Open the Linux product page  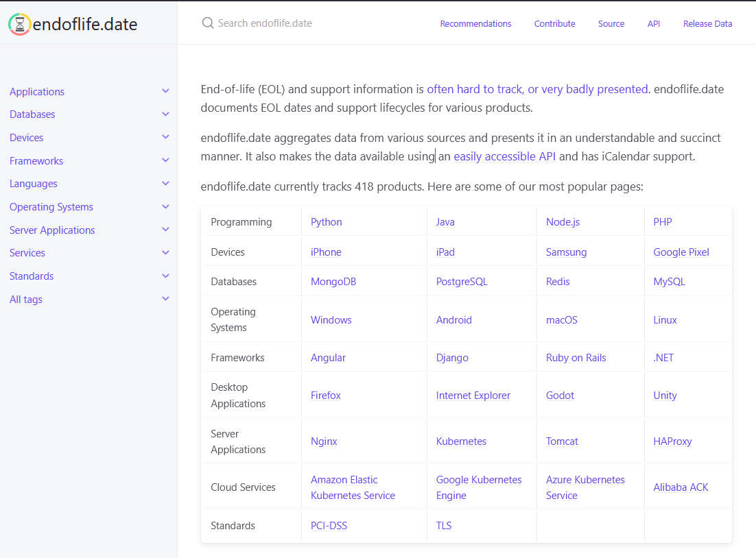point(665,320)
